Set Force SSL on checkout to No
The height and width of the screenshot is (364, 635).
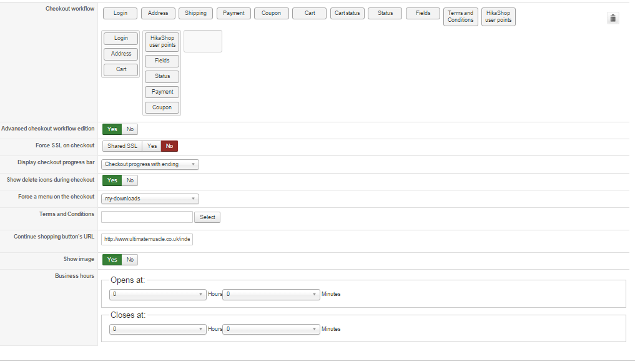pos(169,146)
